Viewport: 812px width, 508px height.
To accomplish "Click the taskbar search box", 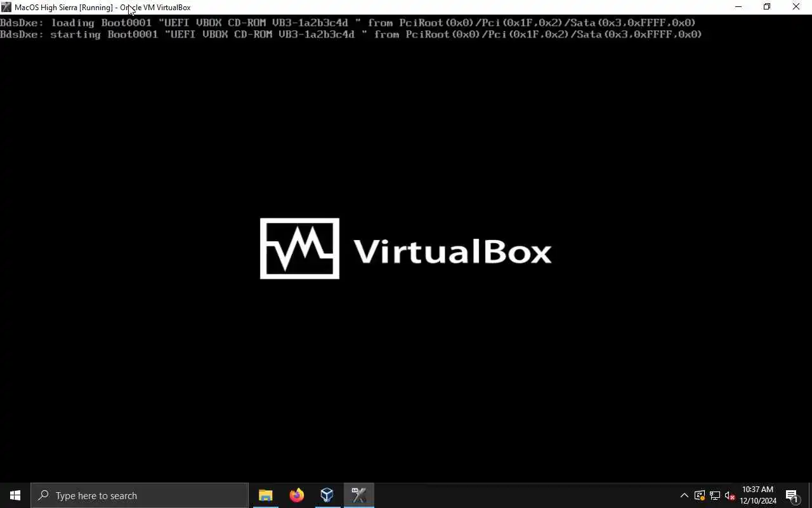I will pos(140,495).
